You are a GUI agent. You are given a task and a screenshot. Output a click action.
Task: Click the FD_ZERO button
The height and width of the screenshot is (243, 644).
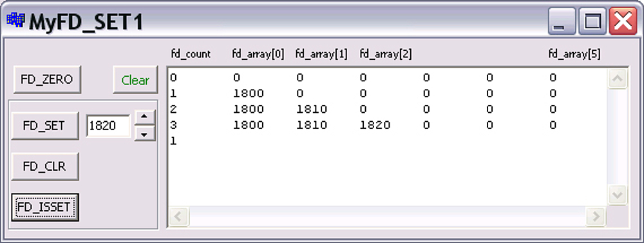[x=46, y=80]
